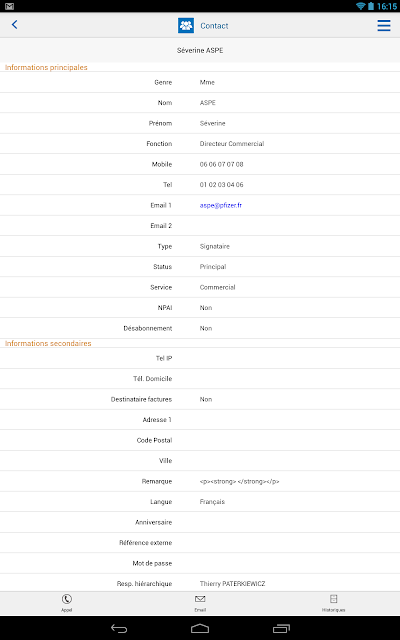
Task: Select the Contact header title
Action: 214,26
